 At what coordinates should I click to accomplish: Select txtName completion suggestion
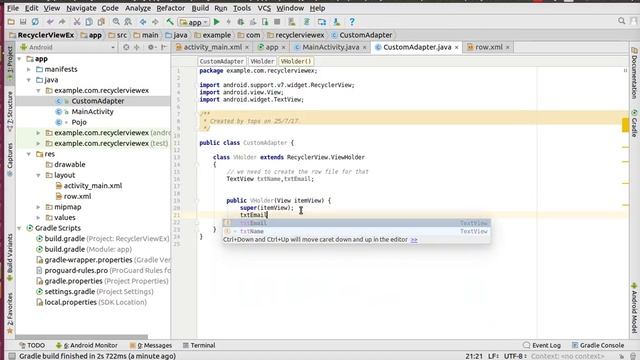[356, 231]
